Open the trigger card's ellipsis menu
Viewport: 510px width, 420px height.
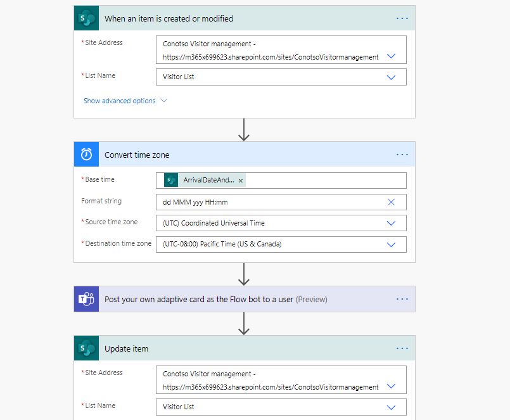(402, 18)
